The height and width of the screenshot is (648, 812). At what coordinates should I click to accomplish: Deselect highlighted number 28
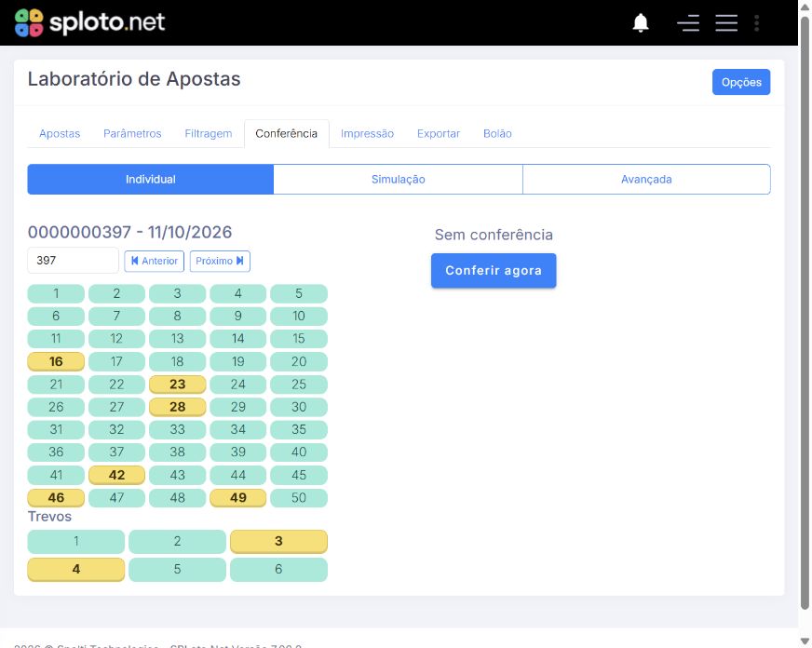click(177, 407)
